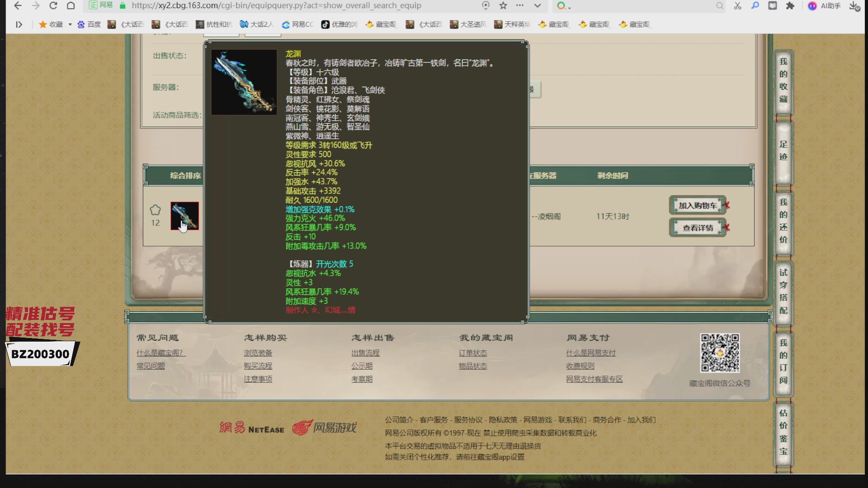This screenshot has height=488, width=868.
Task: Open the three-dots more options menu
Action: 520,6
